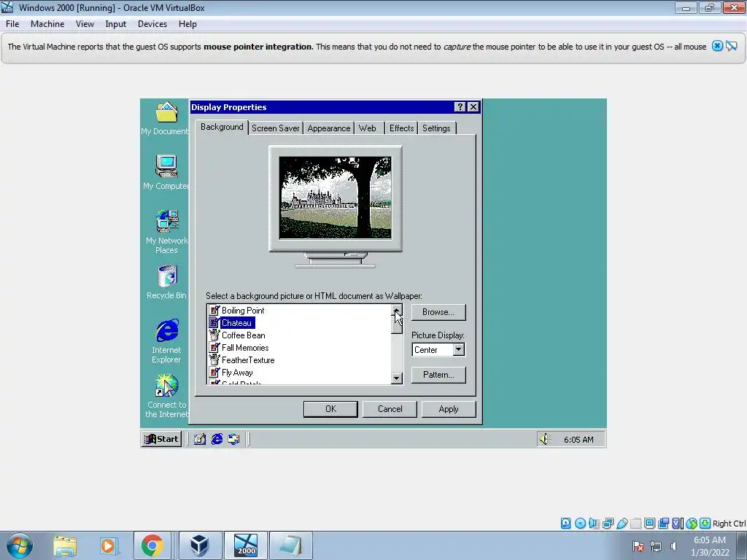Click VirtualBox hard disk activity indicator
Screen dimensions: 747x560
(x=565, y=524)
